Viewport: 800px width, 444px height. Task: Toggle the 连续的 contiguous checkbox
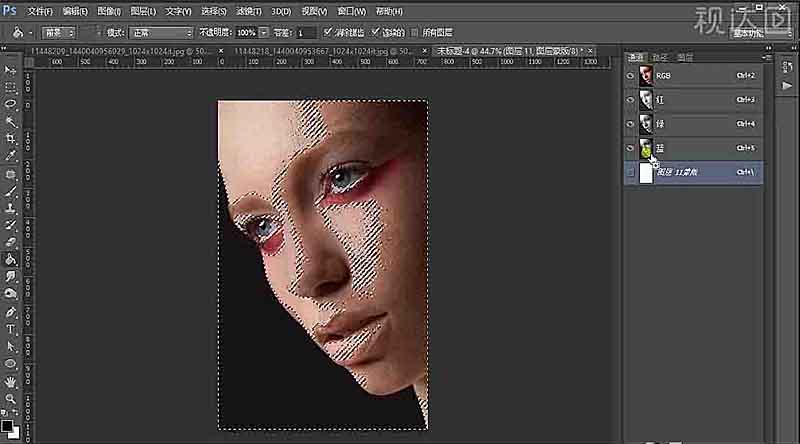pyautogui.click(x=376, y=32)
